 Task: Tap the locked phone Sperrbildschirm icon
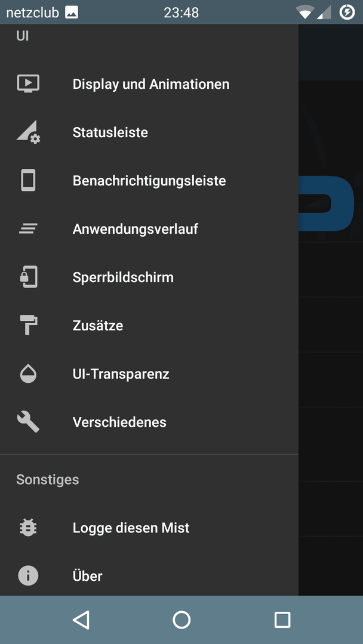pyautogui.click(x=28, y=277)
